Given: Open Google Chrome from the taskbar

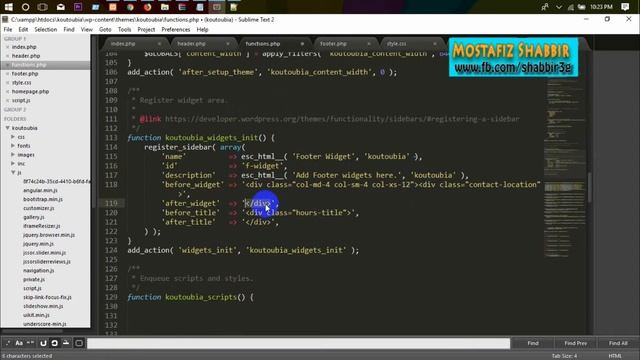Looking at the screenshot, I should click(130, 7).
